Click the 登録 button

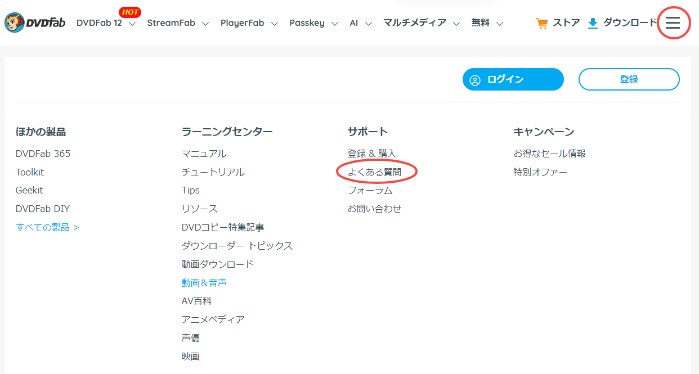tap(629, 79)
